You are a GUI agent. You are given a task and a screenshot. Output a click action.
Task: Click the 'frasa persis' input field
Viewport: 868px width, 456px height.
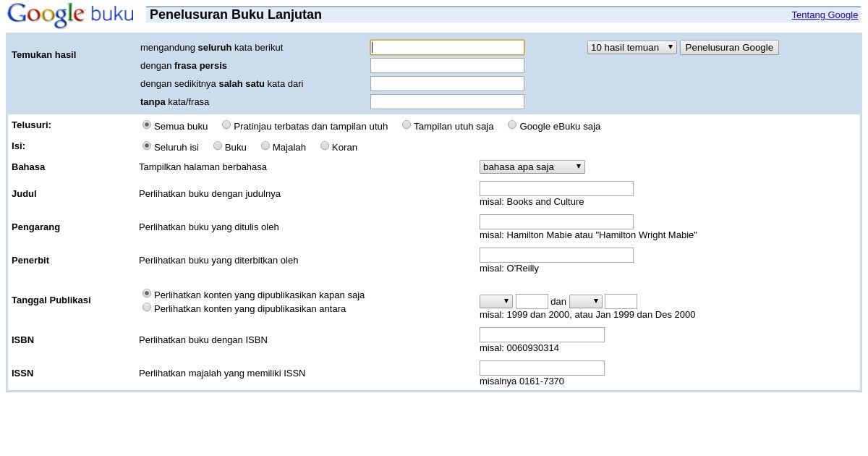pos(447,65)
